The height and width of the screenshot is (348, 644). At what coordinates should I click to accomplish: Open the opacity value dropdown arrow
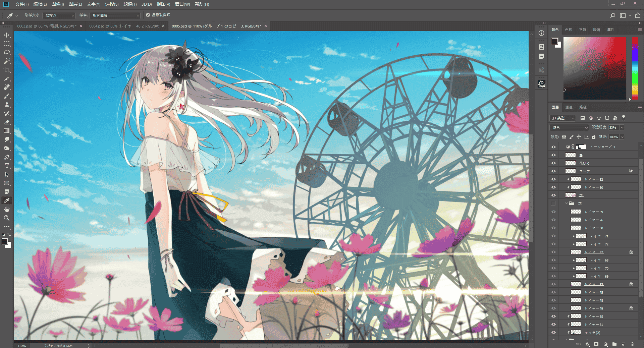[x=622, y=127]
